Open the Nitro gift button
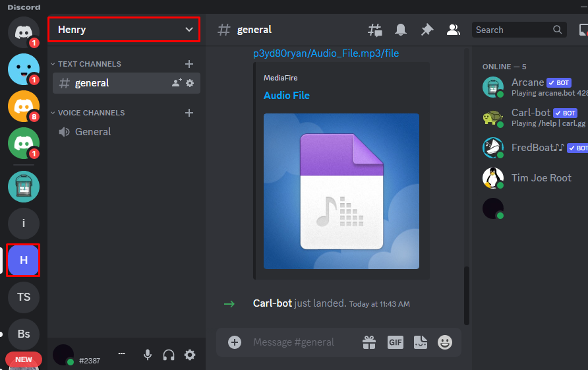 (369, 342)
